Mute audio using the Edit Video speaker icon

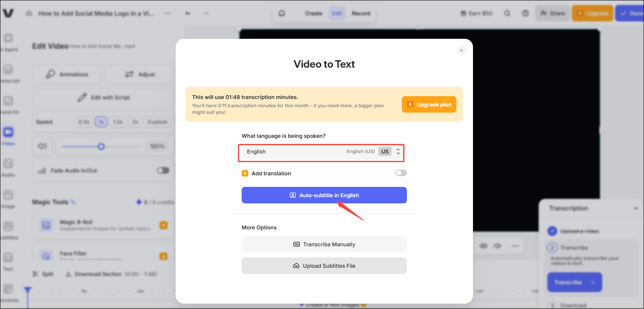pyautogui.click(x=42, y=146)
